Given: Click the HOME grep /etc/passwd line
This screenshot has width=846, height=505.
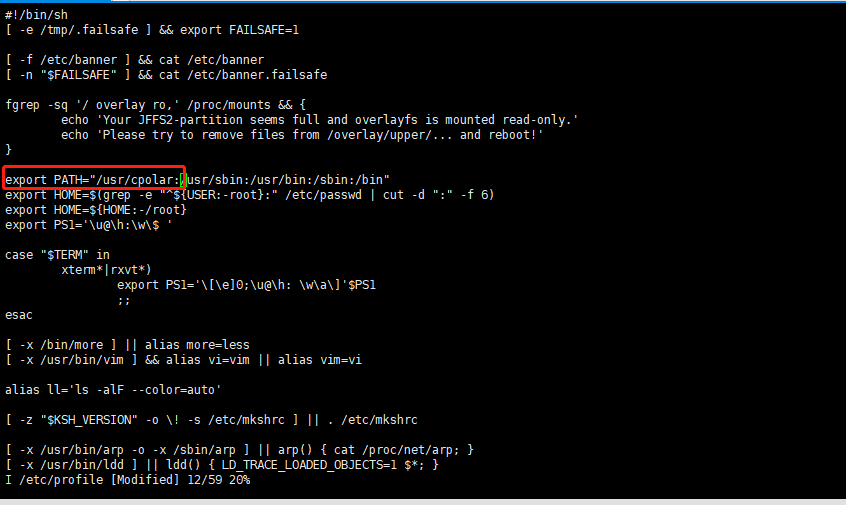Looking at the screenshot, I should pyautogui.click(x=250, y=195).
